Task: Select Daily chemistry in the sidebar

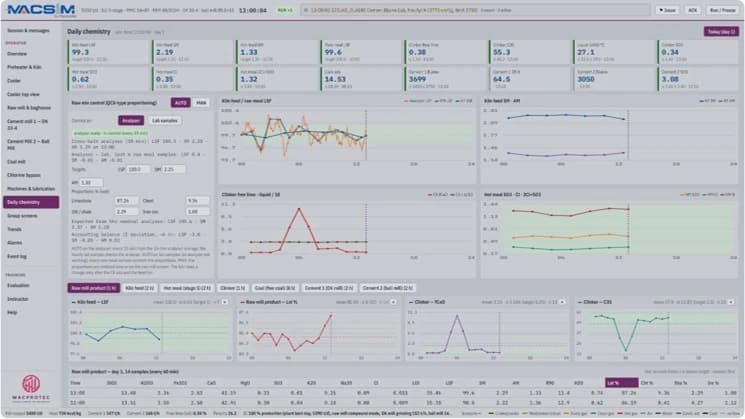Action: [31, 202]
